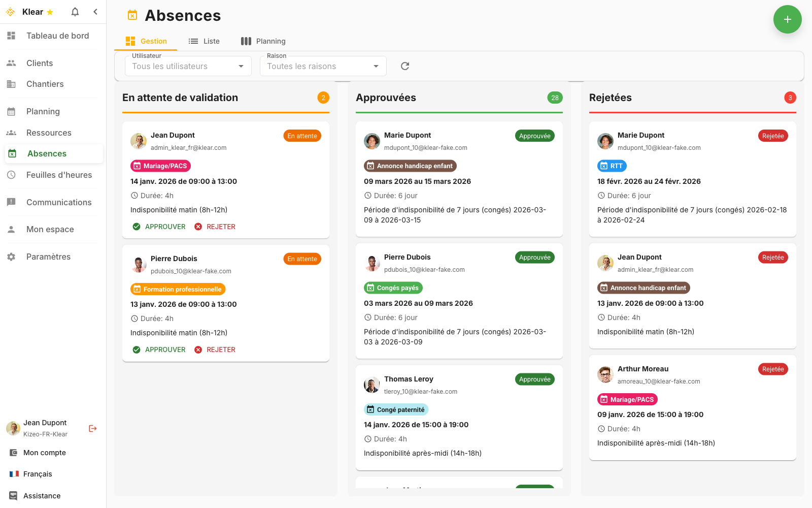Image resolution: width=812 pixels, height=508 pixels.
Task: Click the Français language option
Action: click(x=38, y=473)
